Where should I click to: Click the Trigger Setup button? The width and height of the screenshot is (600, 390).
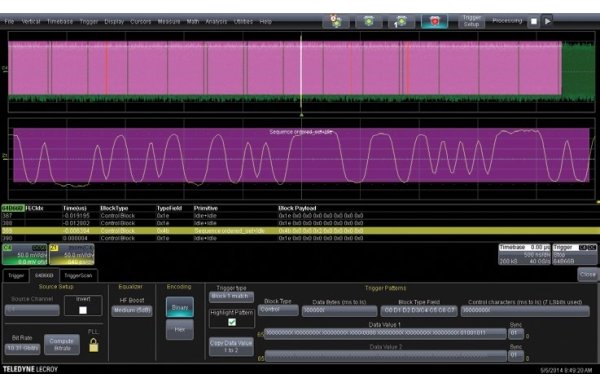471,21
